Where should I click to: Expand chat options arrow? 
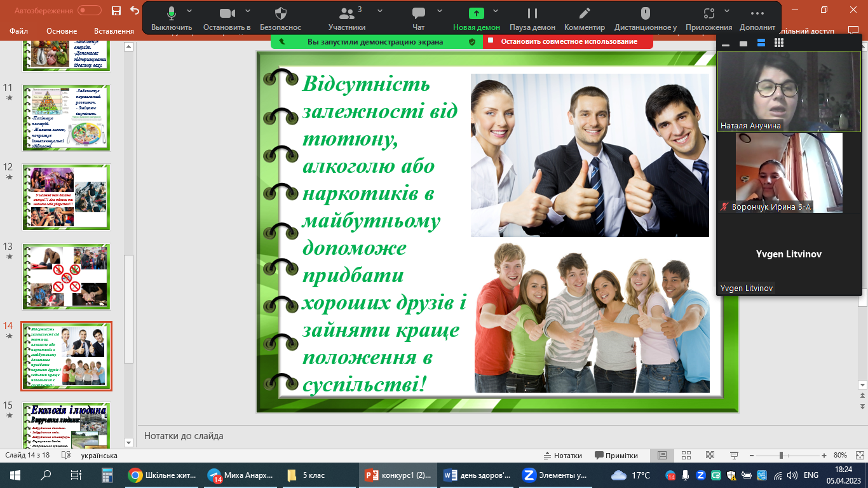coord(440,11)
